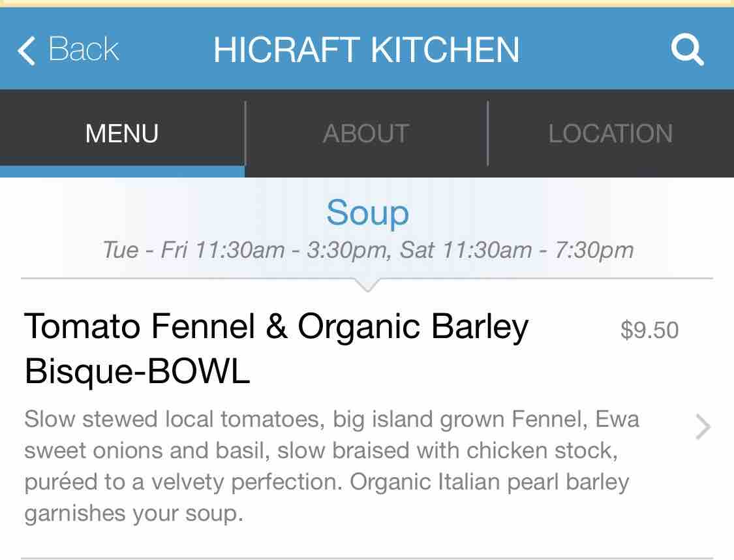Tap the yellow strip above the header
Viewport: 734px width, 560px height.
coord(367,3)
